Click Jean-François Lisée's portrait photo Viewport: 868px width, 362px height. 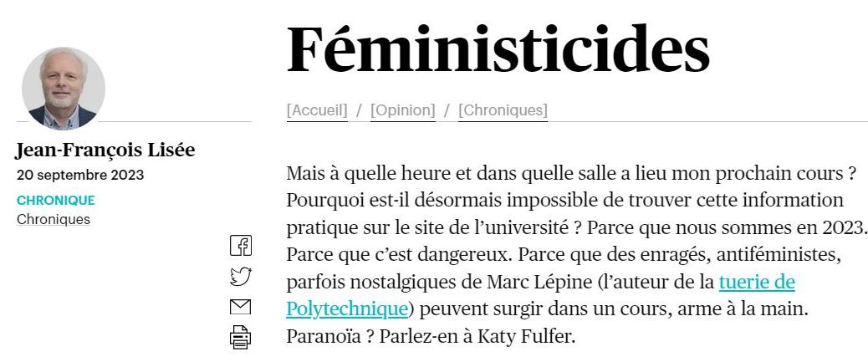click(64, 89)
